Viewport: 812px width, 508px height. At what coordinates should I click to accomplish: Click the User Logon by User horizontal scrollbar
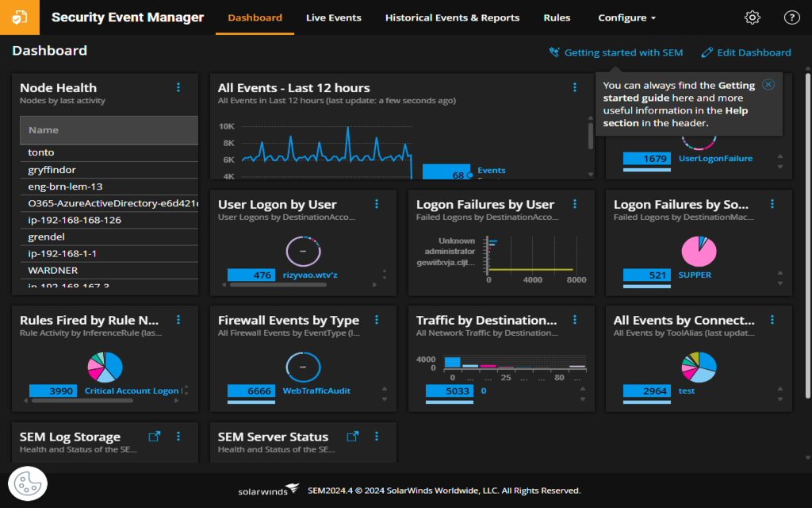click(278, 285)
